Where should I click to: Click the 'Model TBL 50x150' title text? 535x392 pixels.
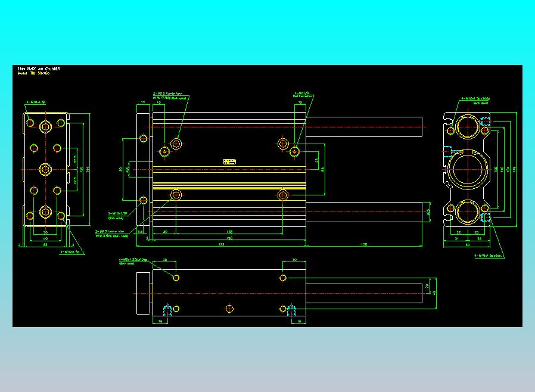33,73
